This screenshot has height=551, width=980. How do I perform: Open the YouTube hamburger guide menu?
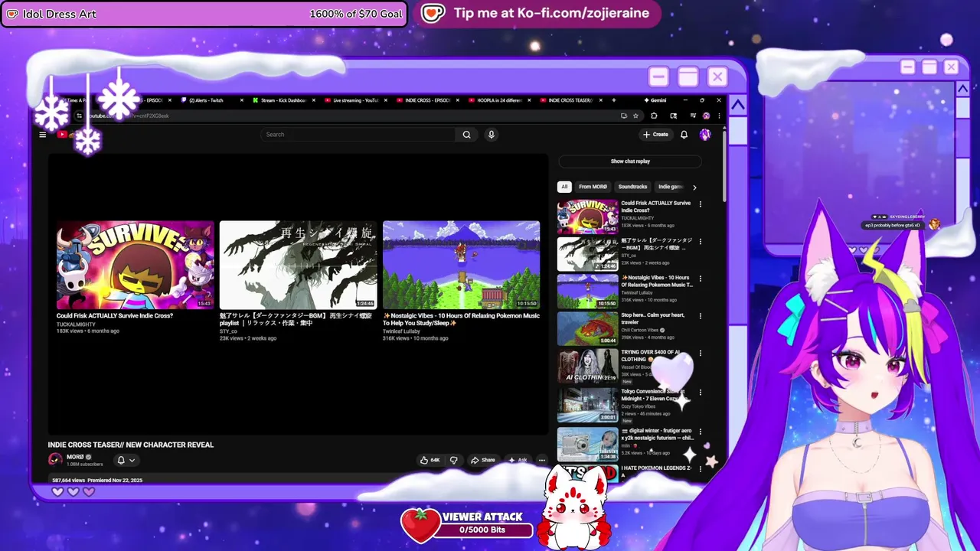[x=43, y=135]
